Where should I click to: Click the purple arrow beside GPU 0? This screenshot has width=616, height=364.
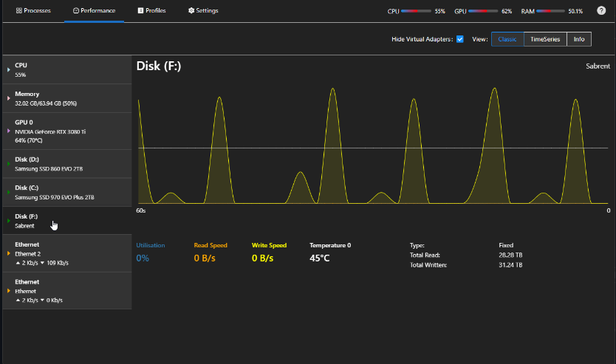click(x=9, y=131)
